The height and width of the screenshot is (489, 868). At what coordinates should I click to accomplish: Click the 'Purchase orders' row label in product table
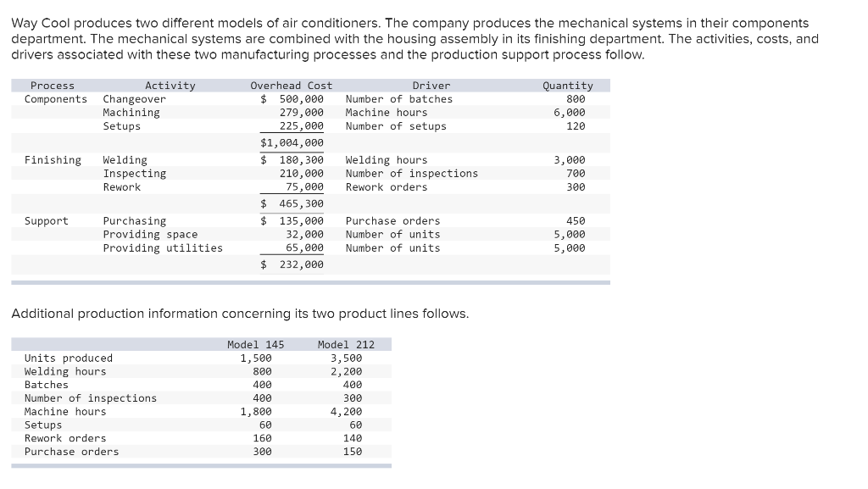(x=71, y=452)
